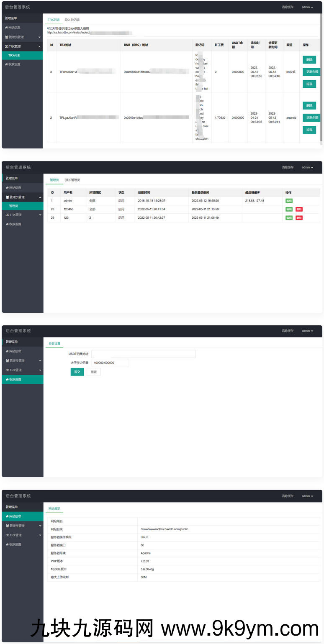Screen dimensions: 324x644
Task: Click money icon beside expanded TRX管理 menu
Action: click(7, 46)
